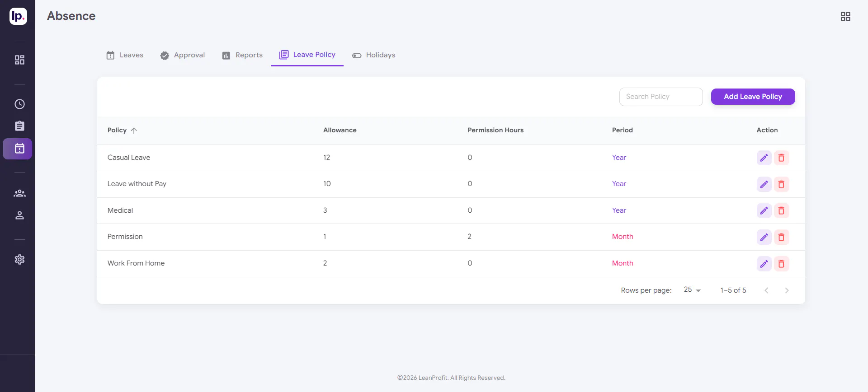868x392 pixels.
Task: Click the Permission Hours column header
Action: coord(495,130)
